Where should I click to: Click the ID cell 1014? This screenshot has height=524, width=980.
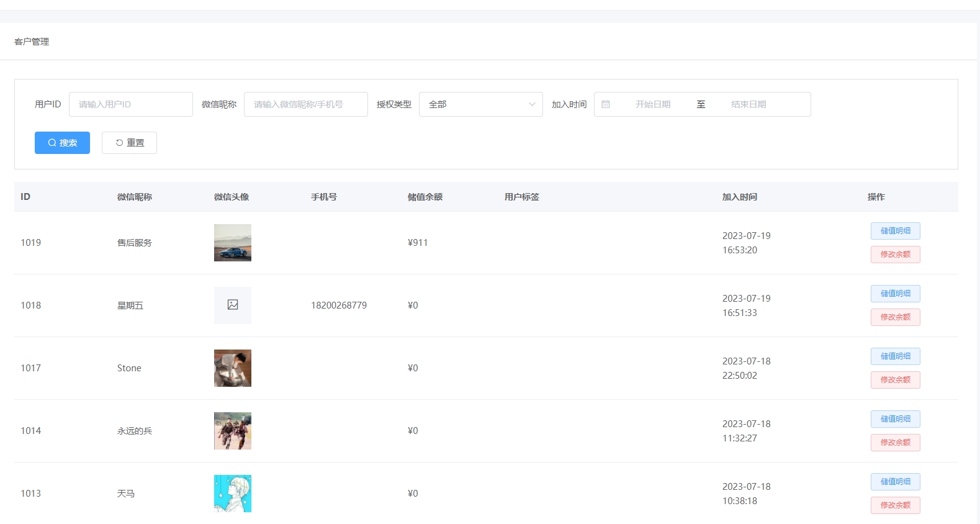coord(31,431)
